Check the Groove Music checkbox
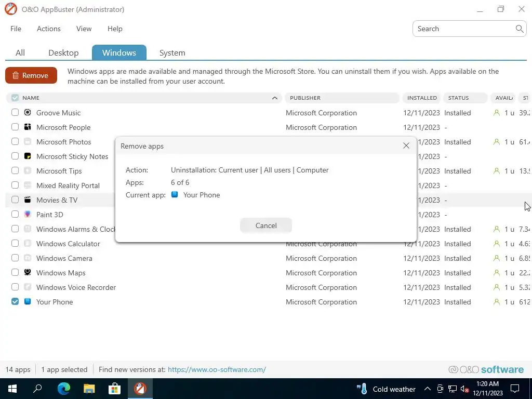Image resolution: width=532 pixels, height=399 pixels. [15, 112]
